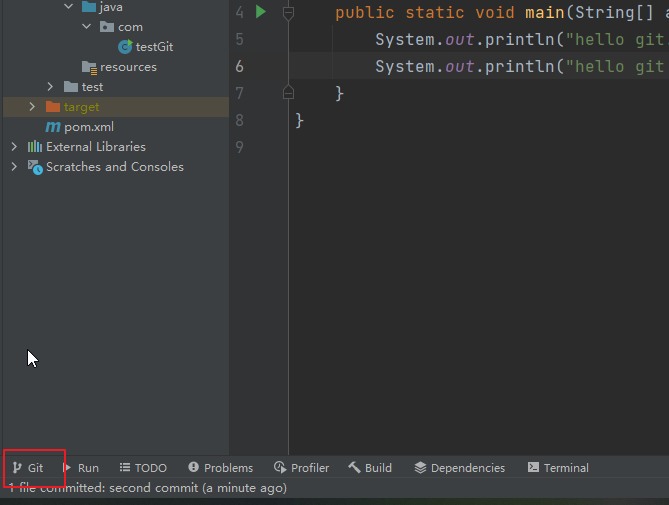Click the Profiler icon
The height and width of the screenshot is (505, 669).
pyautogui.click(x=280, y=467)
